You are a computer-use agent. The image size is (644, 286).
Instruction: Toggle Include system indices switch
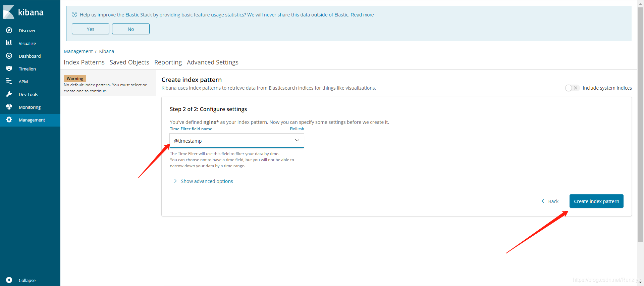tap(572, 88)
